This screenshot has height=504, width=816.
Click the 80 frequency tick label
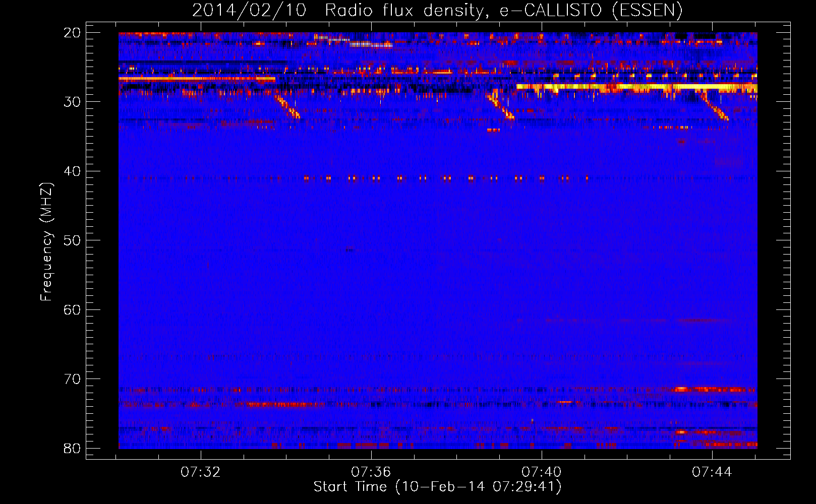click(72, 449)
